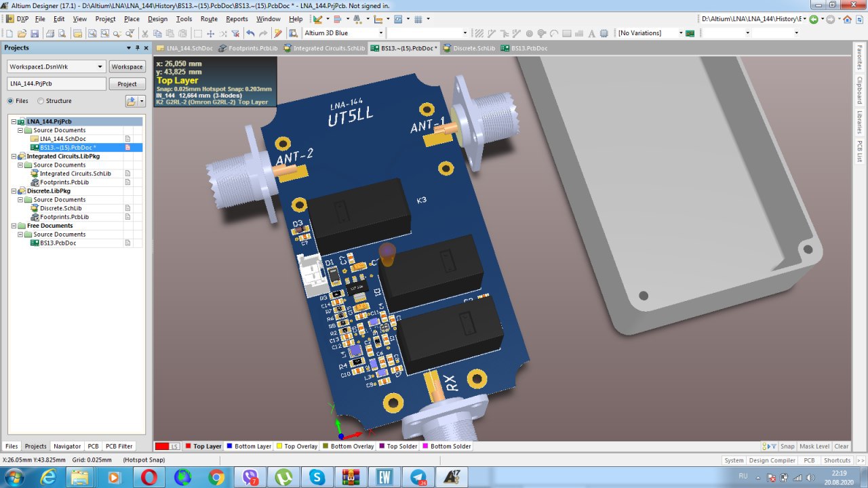Click the Place Pad round icon
The height and width of the screenshot is (488, 868).
[x=529, y=33]
